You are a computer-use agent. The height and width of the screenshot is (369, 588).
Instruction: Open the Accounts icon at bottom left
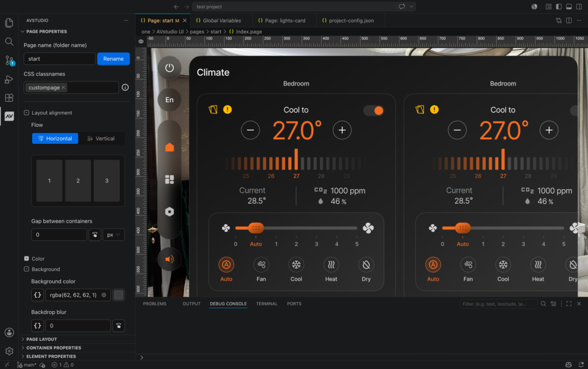(x=9, y=332)
